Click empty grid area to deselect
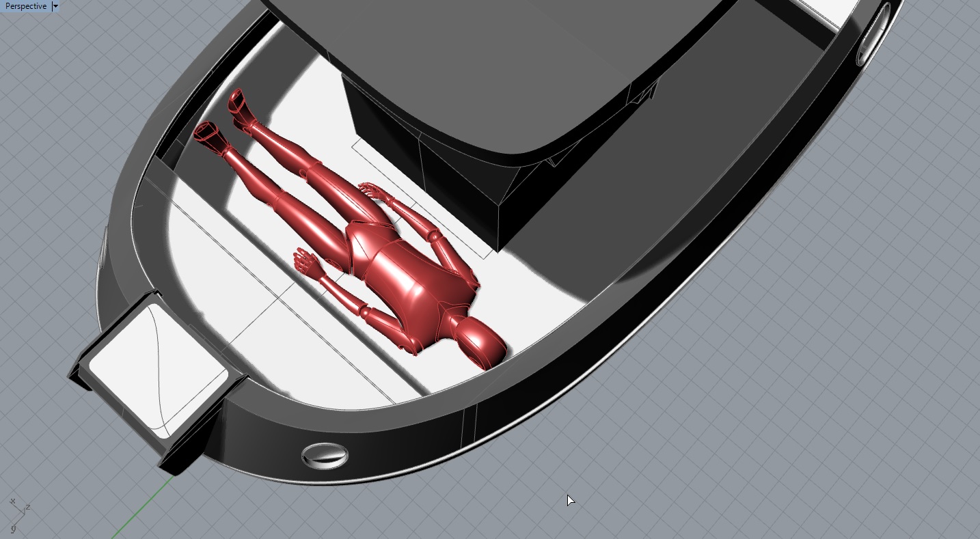This screenshot has width=980, height=539. point(786,410)
